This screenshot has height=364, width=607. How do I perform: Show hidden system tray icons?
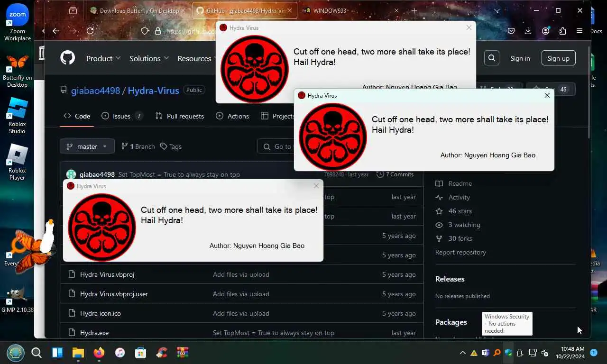[463, 353]
